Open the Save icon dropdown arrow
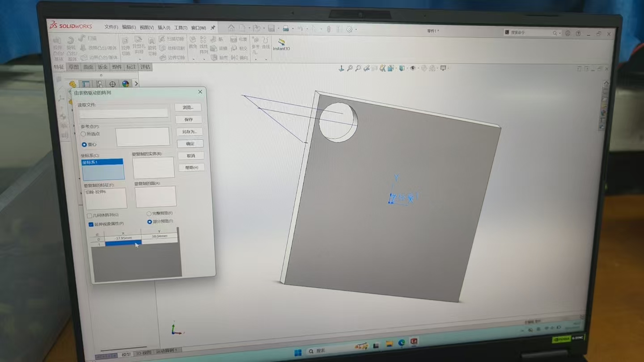Image resolution: width=644 pixels, height=362 pixels. (278, 29)
